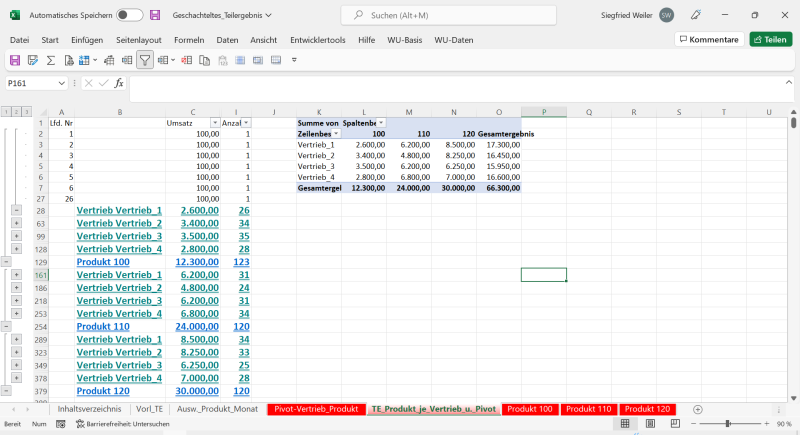Click the save-as pencil disk icon
Image resolution: width=800 pixels, height=435 pixels.
point(33,60)
